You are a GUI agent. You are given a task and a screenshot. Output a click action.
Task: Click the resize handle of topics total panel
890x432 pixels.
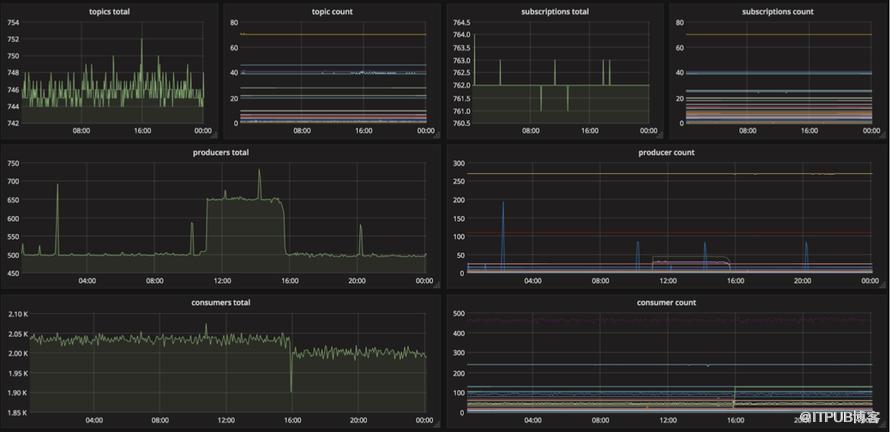point(215,136)
